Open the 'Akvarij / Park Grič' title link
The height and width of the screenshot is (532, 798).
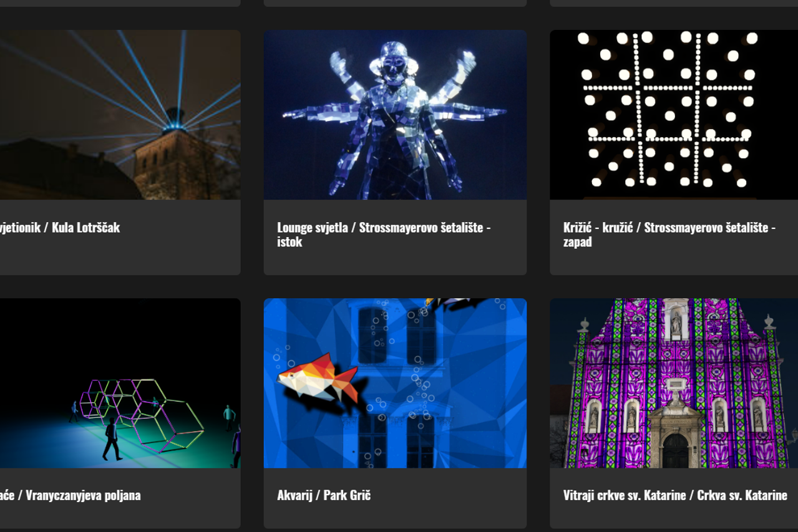point(324,496)
